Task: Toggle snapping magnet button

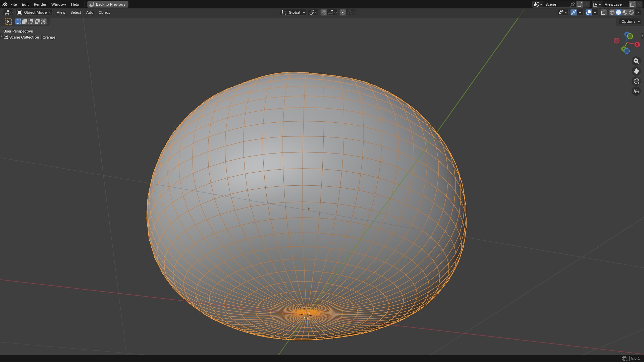Action: 323,12
